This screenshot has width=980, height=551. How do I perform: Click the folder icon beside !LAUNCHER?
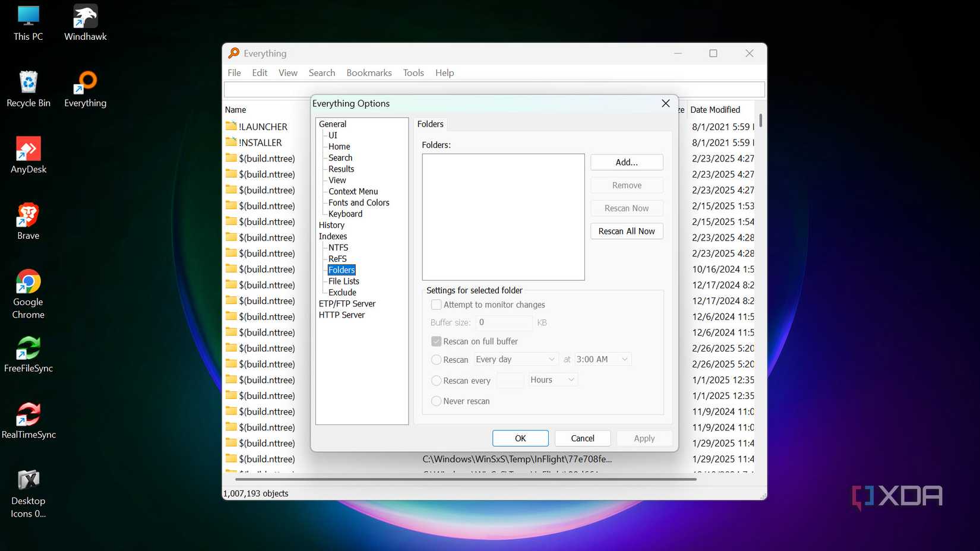[x=232, y=126]
